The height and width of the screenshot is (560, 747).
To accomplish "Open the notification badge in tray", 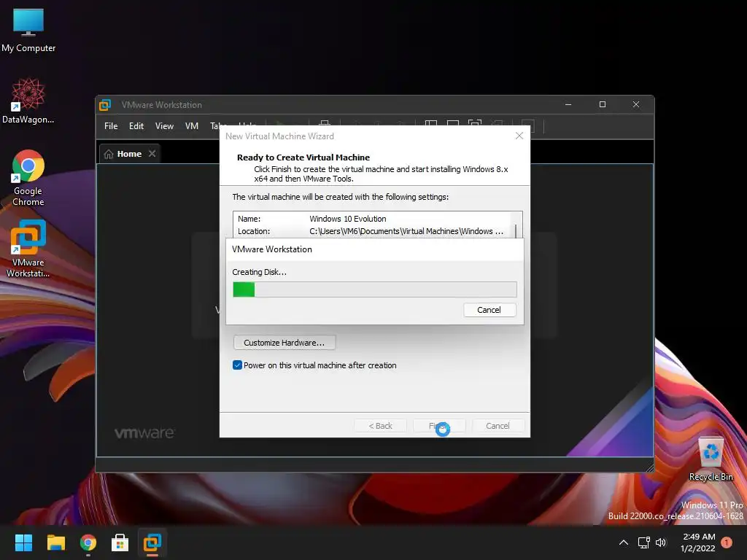I will [x=727, y=542].
